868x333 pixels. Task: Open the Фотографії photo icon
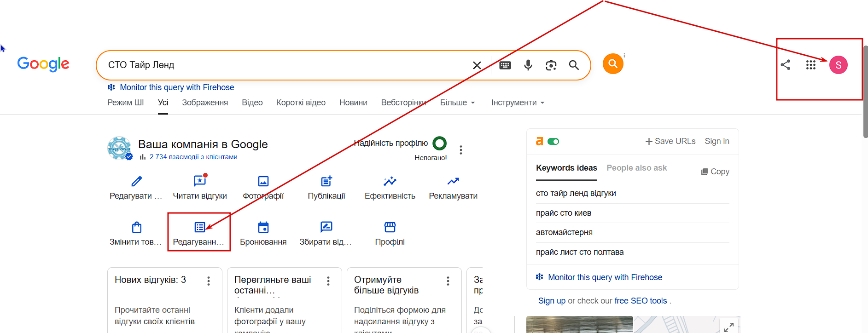pos(263,181)
